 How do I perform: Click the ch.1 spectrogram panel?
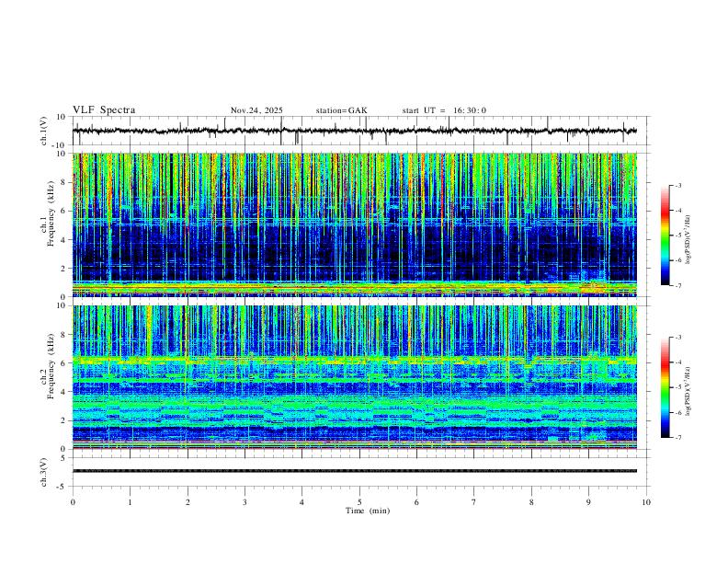click(355, 224)
